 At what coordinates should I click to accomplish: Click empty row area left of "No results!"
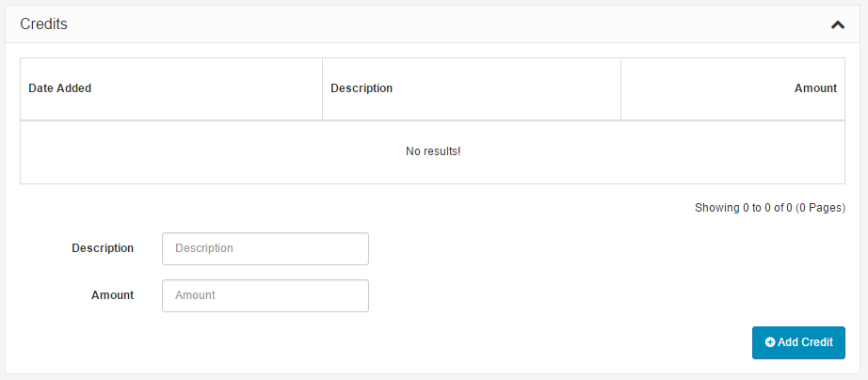click(x=188, y=151)
